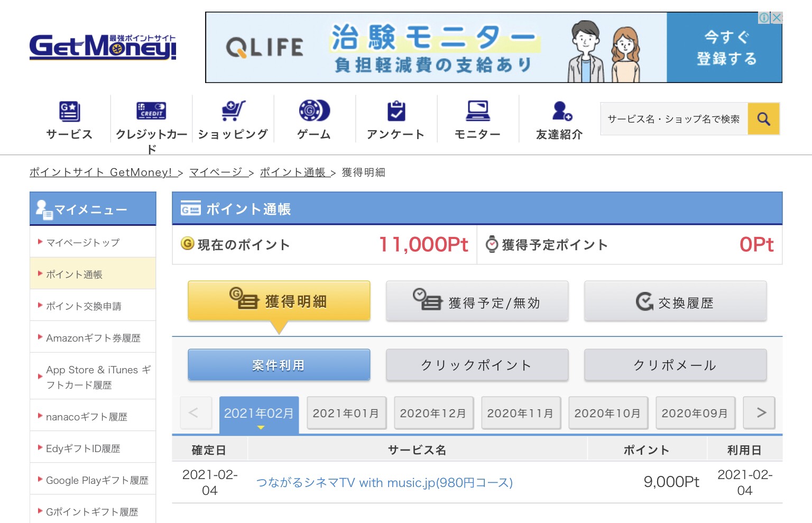Open EdyギフトID履歴 in sidebar
Image resolution: width=812 pixels, height=523 pixels.
93,448
